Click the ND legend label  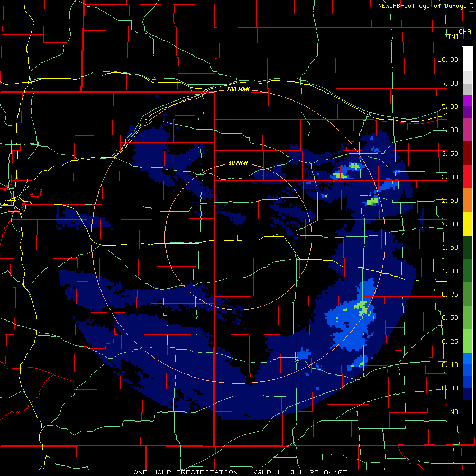tap(454, 412)
